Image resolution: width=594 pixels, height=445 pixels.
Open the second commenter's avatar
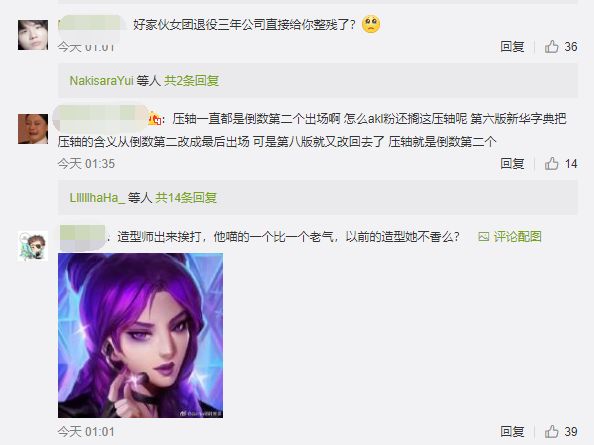pyautogui.click(x=33, y=129)
